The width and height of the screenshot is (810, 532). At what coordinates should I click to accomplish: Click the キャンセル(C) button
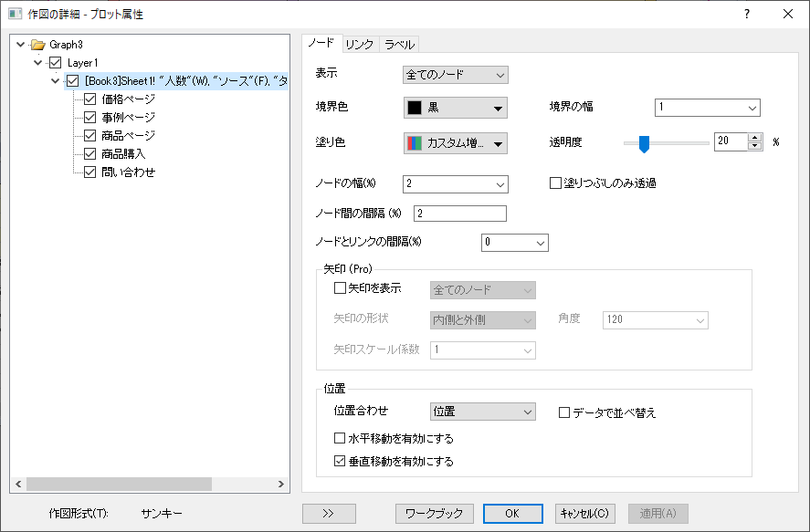pyautogui.click(x=584, y=514)
